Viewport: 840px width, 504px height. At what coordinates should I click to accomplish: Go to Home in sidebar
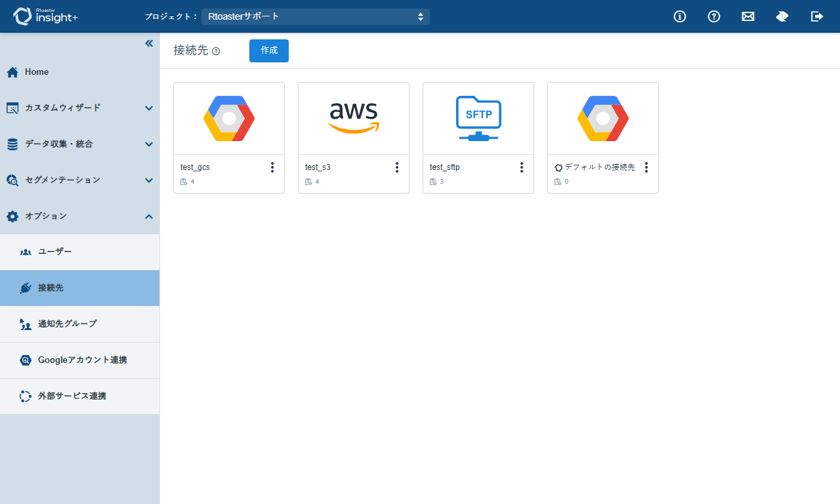pyautogui.click(x=79, y=72)
